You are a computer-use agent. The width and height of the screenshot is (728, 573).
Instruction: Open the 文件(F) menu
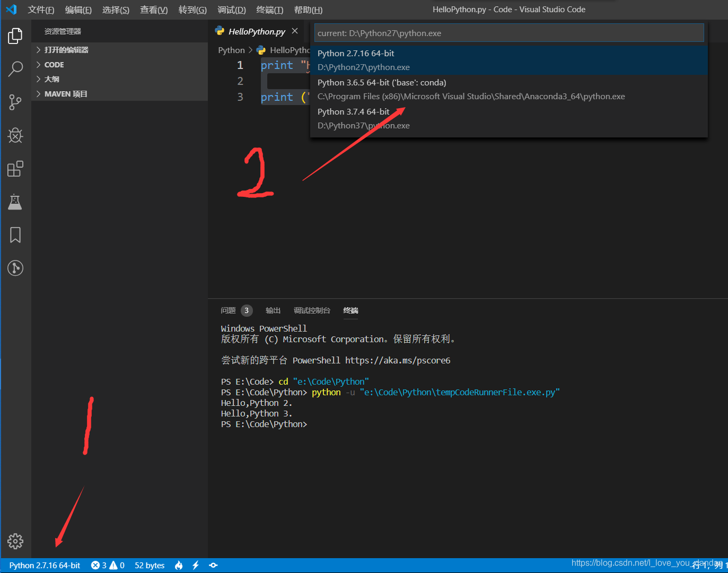(x=41, y=10)
